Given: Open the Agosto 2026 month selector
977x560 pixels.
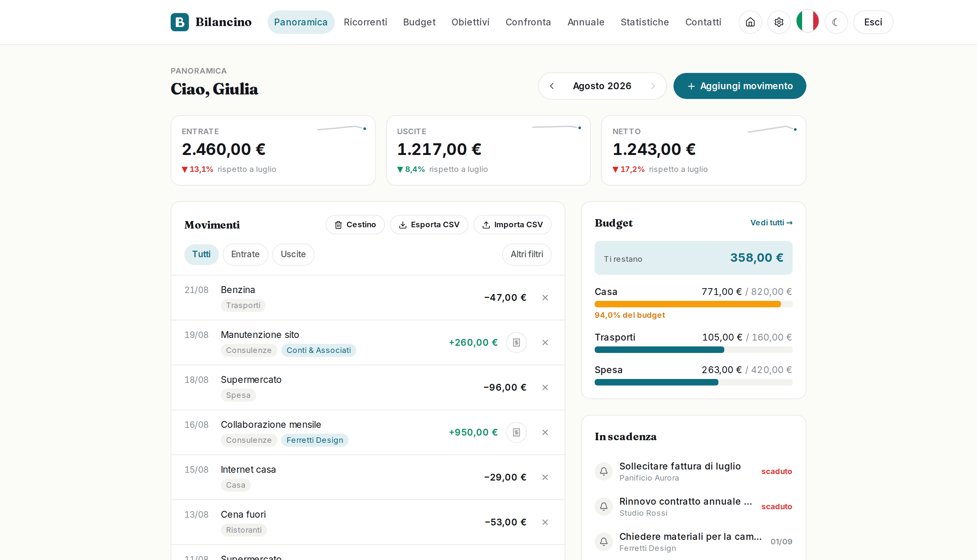Looking at the screenshot, I should tap(602, 86).
